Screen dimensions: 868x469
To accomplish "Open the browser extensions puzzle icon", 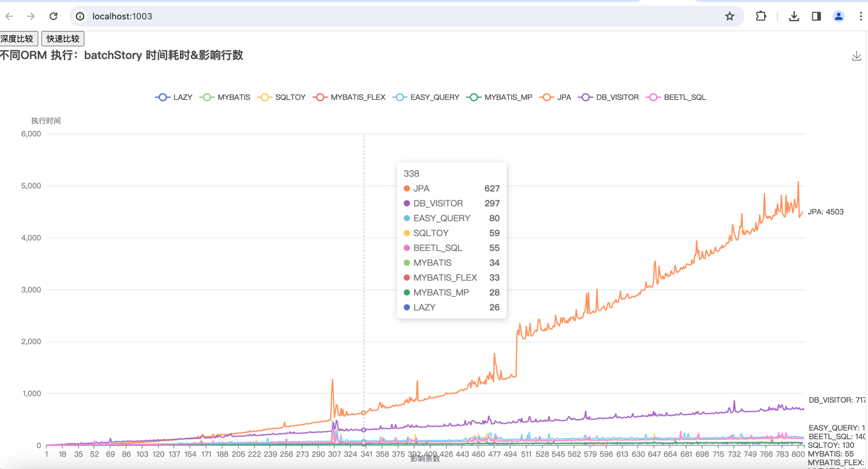I will pyautogui.click(x=761, y=16).
